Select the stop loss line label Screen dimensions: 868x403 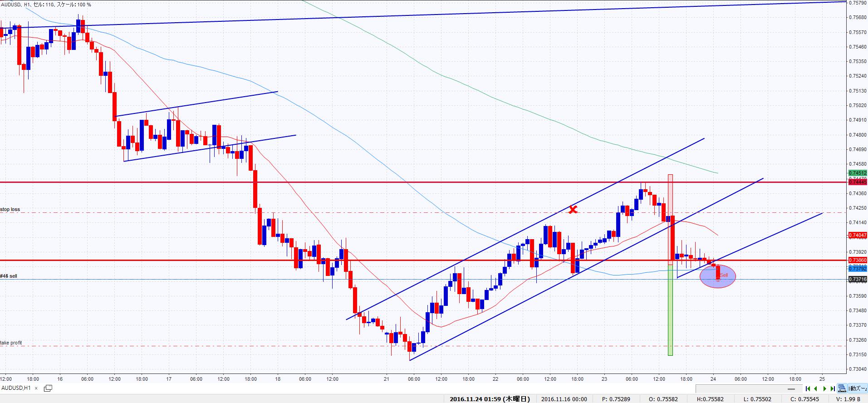(x=10, y=209)
